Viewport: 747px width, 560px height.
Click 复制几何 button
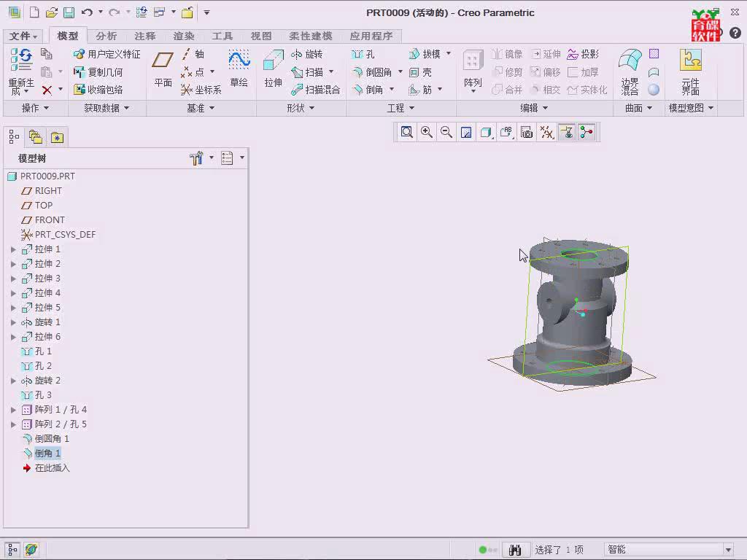(98, 72)
